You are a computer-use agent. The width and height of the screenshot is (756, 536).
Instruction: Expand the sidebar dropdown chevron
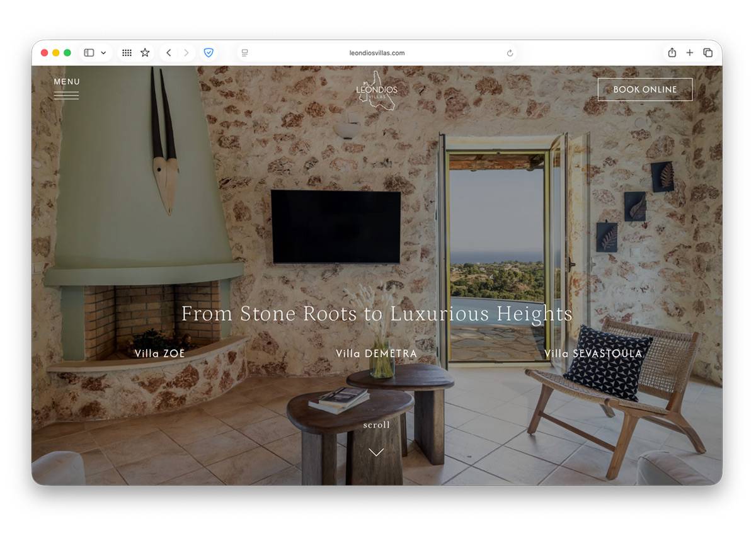(x=103, y=53)
